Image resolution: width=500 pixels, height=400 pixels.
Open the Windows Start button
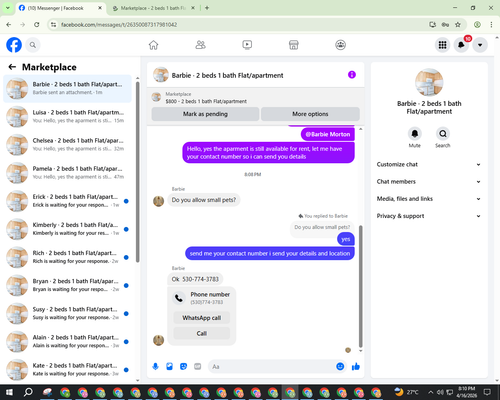click(x=9, y=392)
